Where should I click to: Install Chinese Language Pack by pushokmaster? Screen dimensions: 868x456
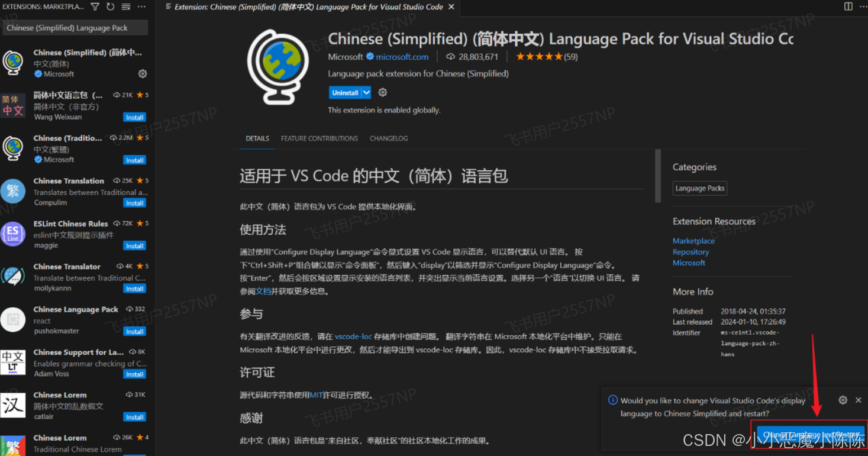coord(135,331)
